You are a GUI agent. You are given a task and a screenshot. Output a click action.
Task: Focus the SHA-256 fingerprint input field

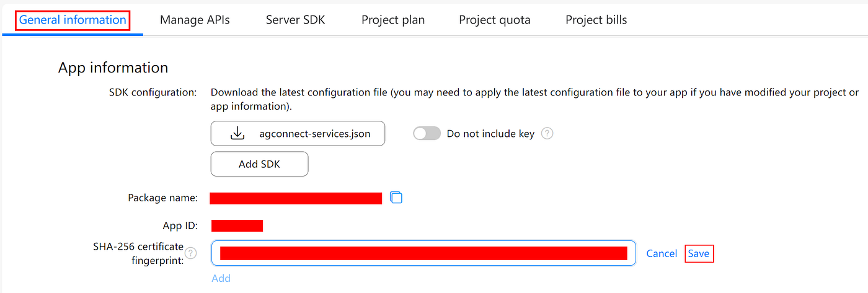click(423, 253)
